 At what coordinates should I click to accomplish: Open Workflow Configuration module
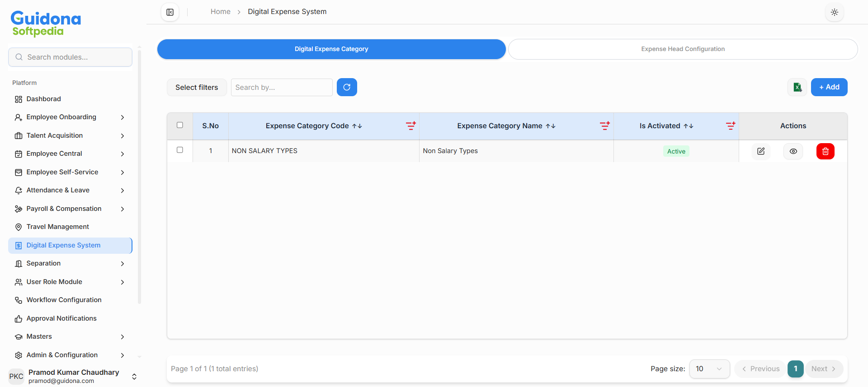tap(70, 300)
